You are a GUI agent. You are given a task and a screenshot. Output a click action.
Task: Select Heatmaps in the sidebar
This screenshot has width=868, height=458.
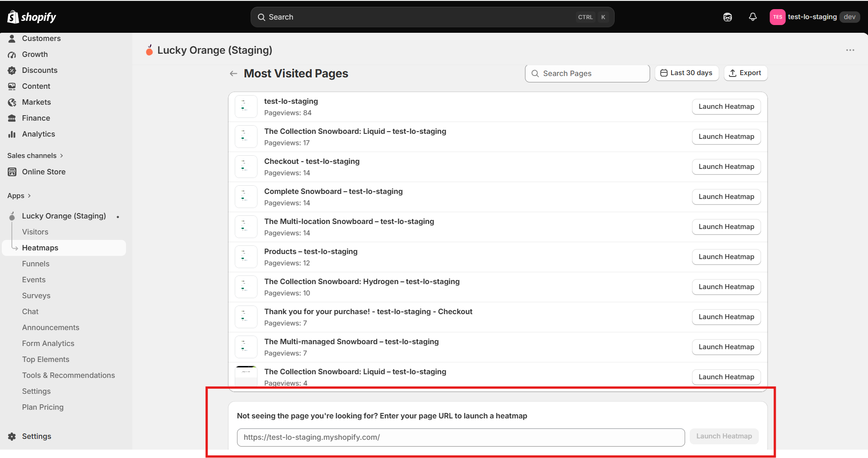[x=64, y=248]
